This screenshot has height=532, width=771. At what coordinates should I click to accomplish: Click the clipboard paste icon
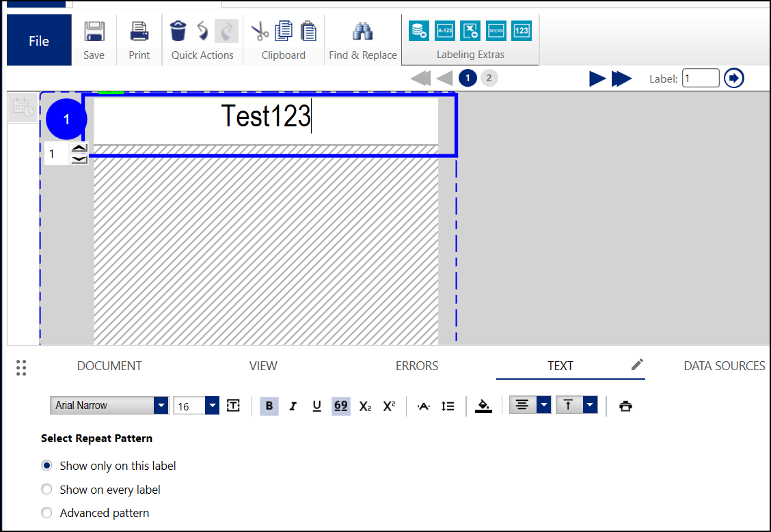pyautogui.click(x=308, y=31)
